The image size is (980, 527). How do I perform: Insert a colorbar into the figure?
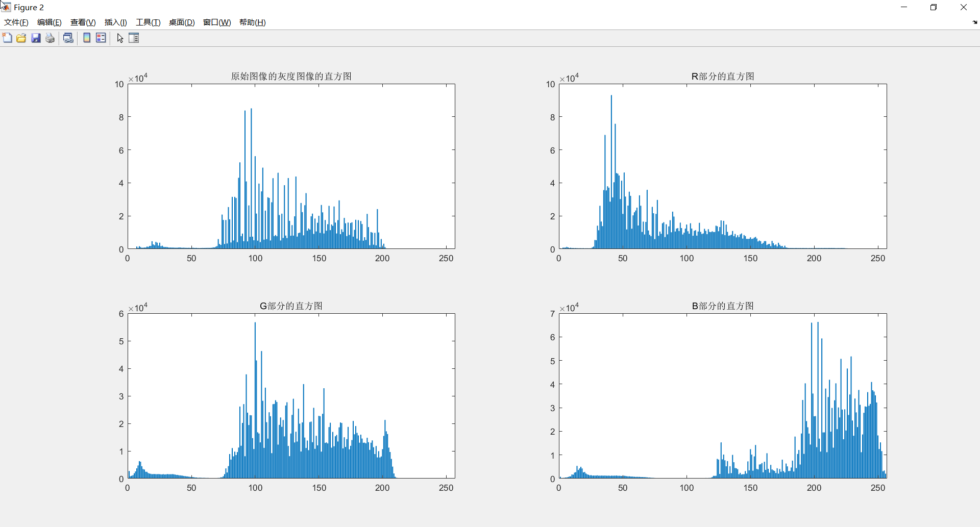(86, 38)
